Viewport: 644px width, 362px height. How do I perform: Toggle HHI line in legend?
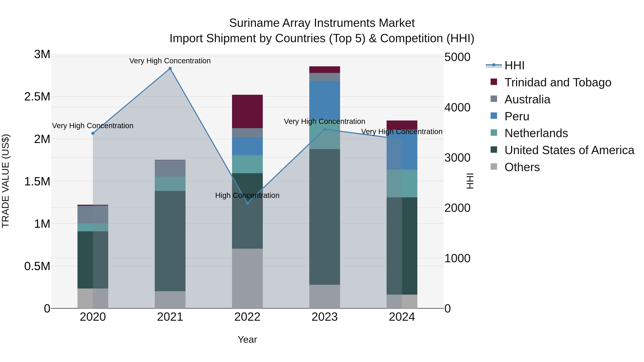(505, 66)
